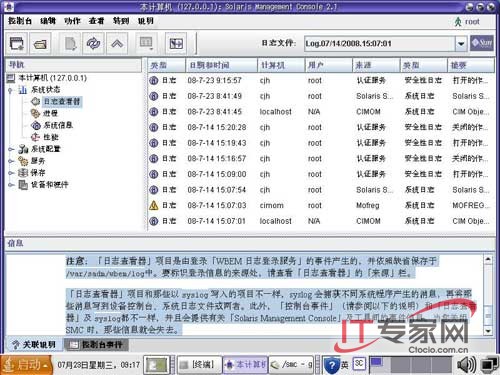This screenshot has height=375, width=500.
Task: Click the volume speaker icon in taskbar
Action: tap(466, 365)
